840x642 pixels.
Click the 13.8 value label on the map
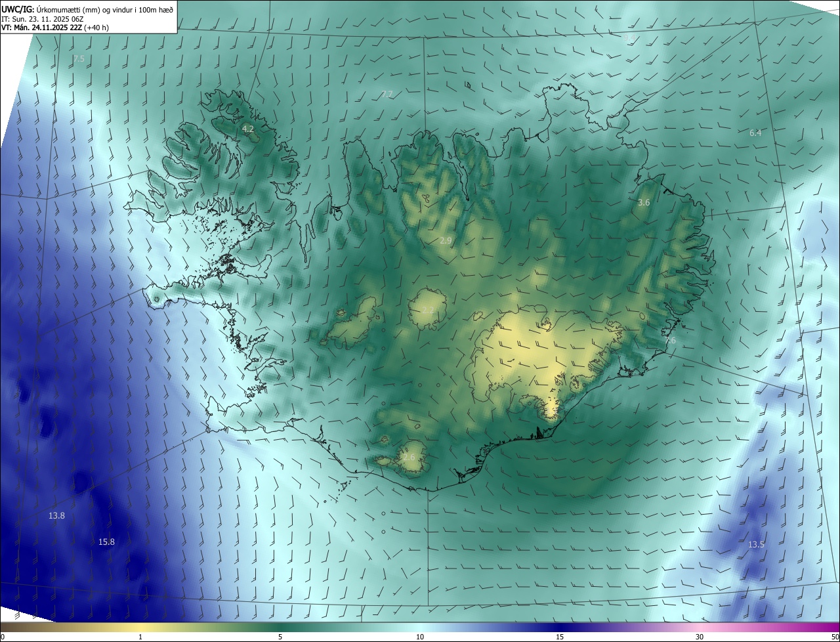56,516
